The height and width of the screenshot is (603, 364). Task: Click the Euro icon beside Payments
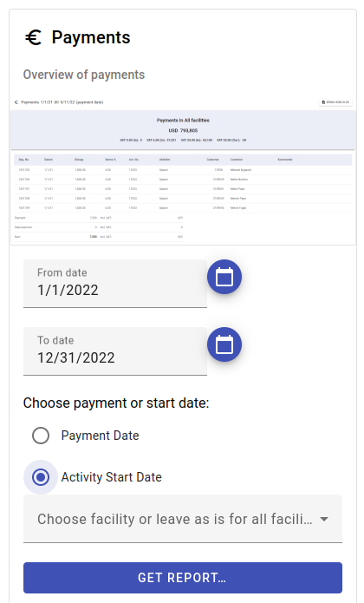(x=34, y=37)
